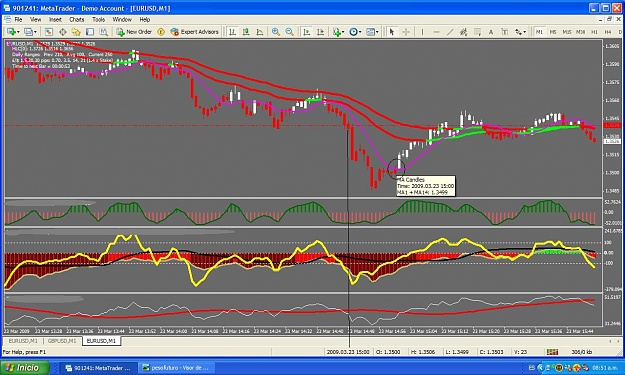This screenshot has width=625, height=375.
Task: Launch MetaEditor yellow diamond icon
Action: pos(161,32)
